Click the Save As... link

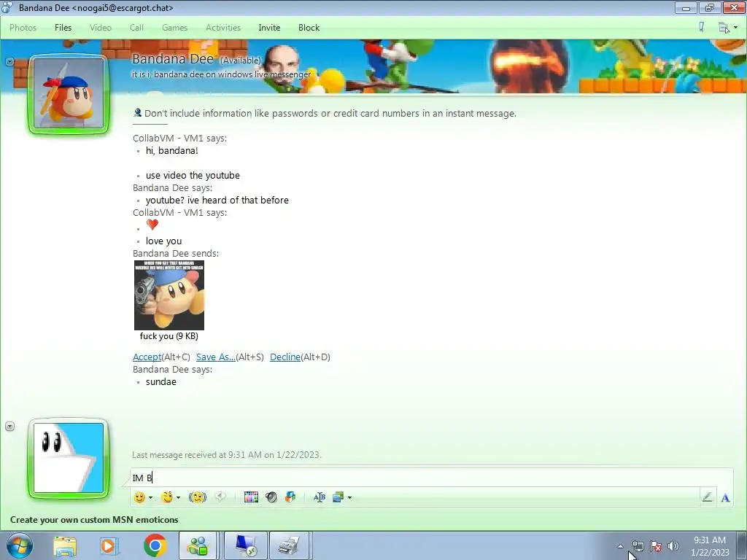[216, 357]
